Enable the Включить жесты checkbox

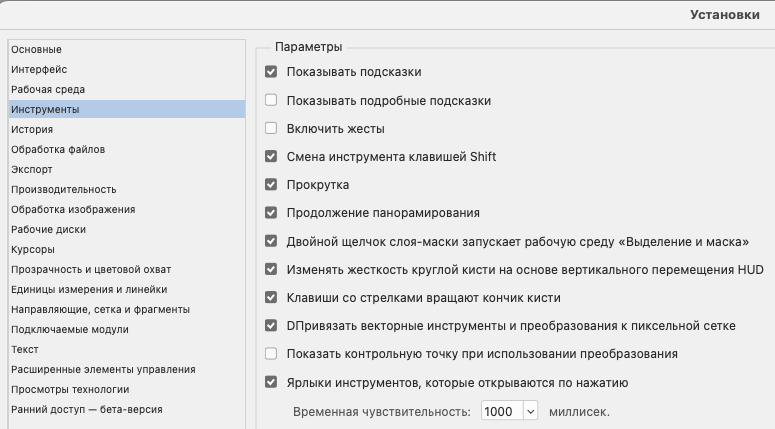pyautogui.click(x=271, y=129)
